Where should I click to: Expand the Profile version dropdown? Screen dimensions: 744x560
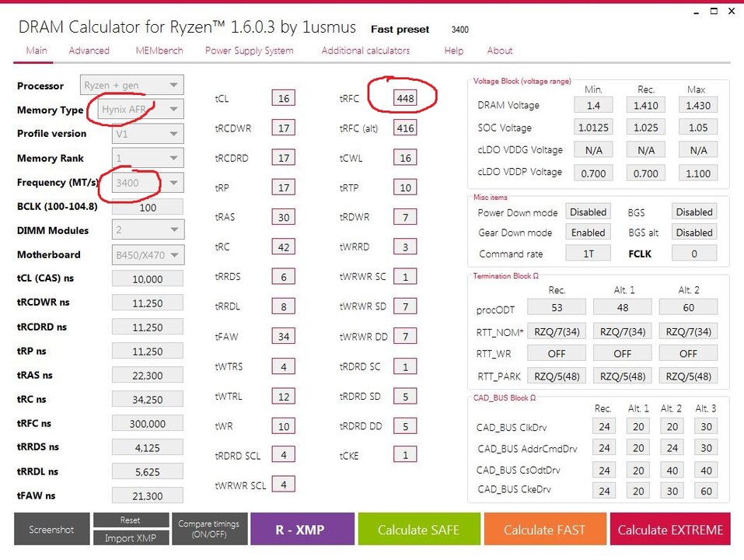coord(148,134)
